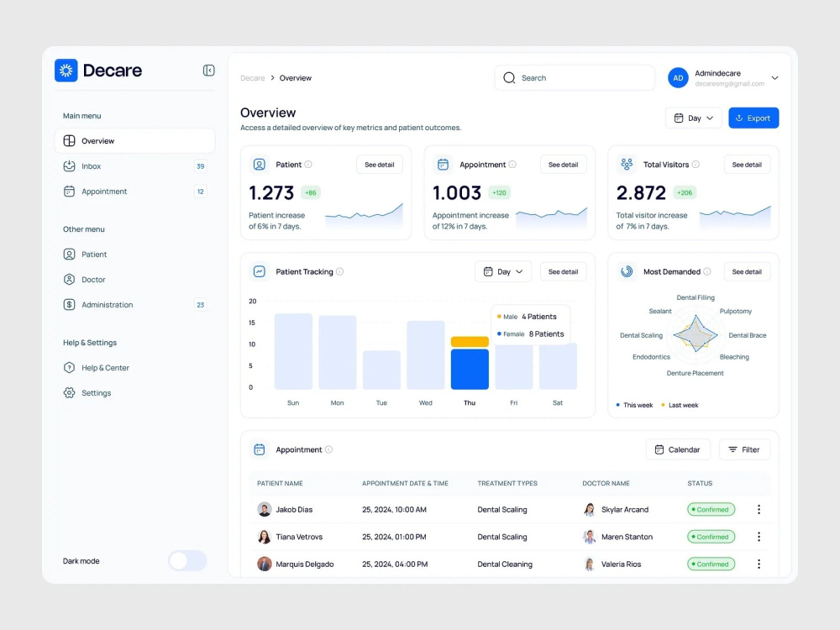Click info icon beside Appointment table title

(x=328, y=449)
